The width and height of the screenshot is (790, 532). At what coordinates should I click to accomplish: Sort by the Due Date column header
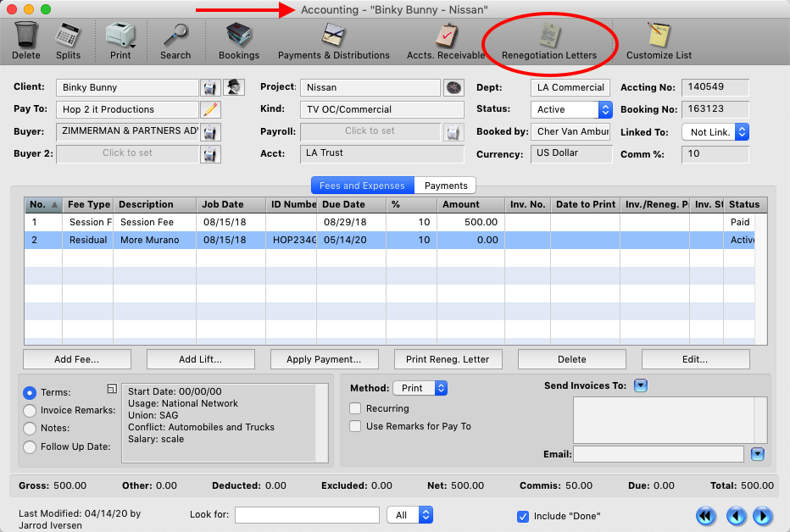(x=351, y=204)
